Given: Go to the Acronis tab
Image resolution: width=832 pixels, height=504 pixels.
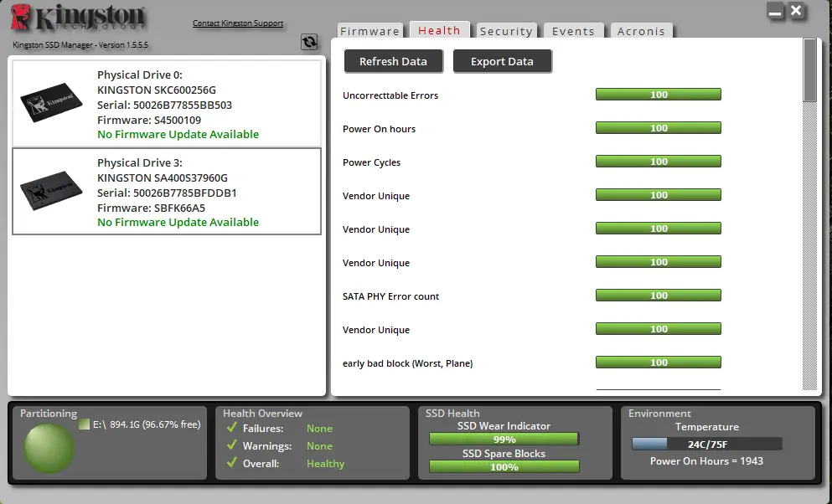Looking at the screenshot, I should pyautogui.click(x=641, y=31).
